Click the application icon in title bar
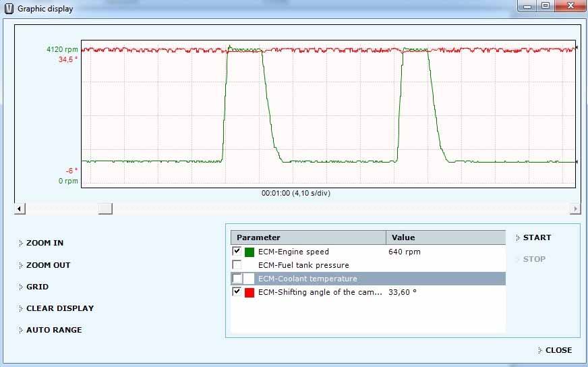 pyautogui.click(x=9, y=9)
